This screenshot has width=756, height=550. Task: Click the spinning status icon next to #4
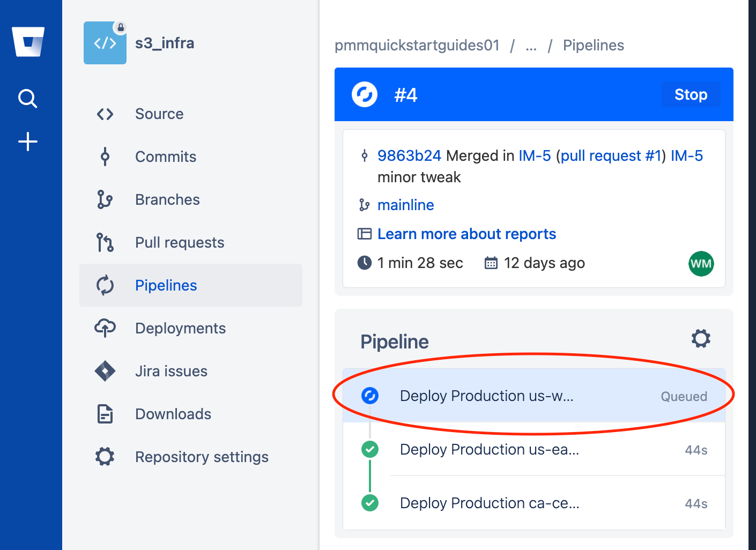(364, 94)
